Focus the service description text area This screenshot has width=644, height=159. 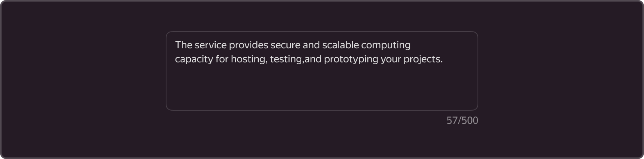pyautogui.click(x=322, y=71)
